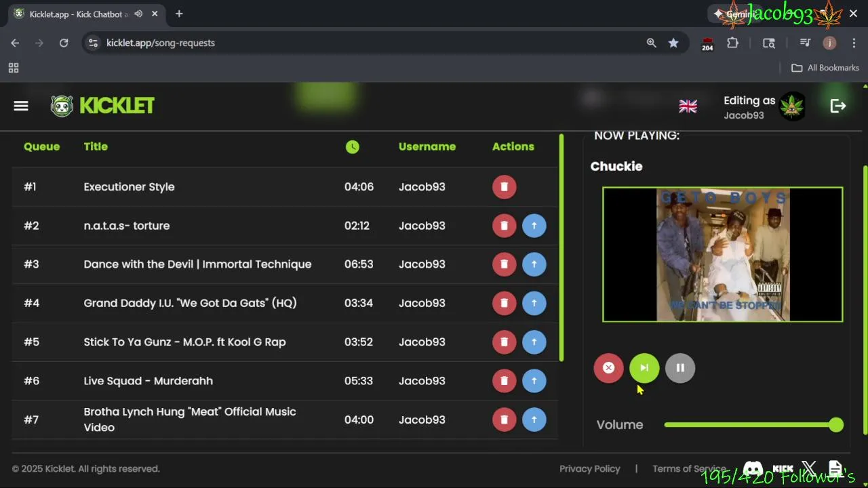Skip to the next song
This screenshot has width=868, height=488.
click(x=644, y=368)
